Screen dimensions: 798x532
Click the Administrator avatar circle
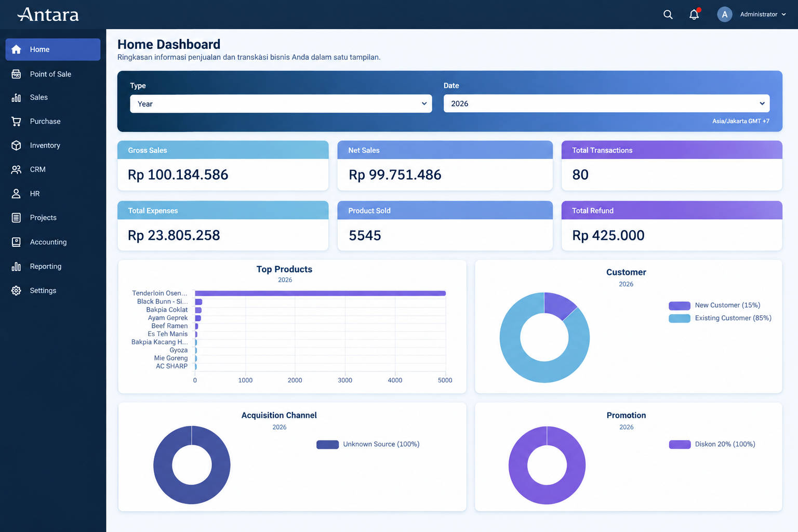coord(725,15)
